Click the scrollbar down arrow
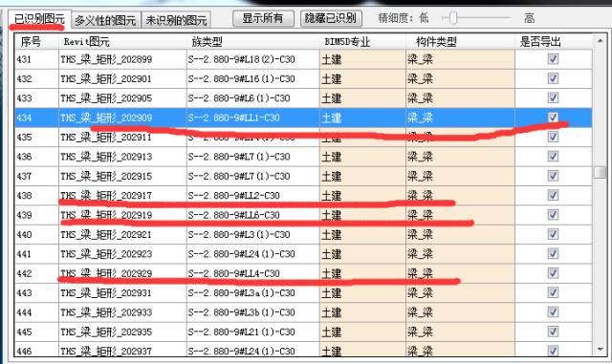The height and width of the screenshot is (364, 612). [x=600, y=349]
